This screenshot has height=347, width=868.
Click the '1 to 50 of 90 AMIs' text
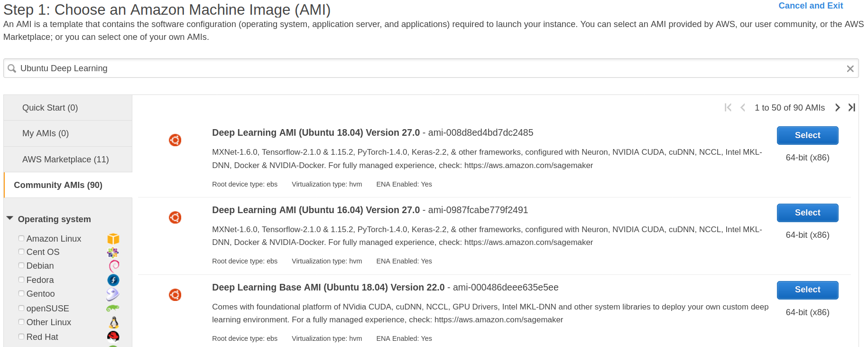tap(790, 108)
